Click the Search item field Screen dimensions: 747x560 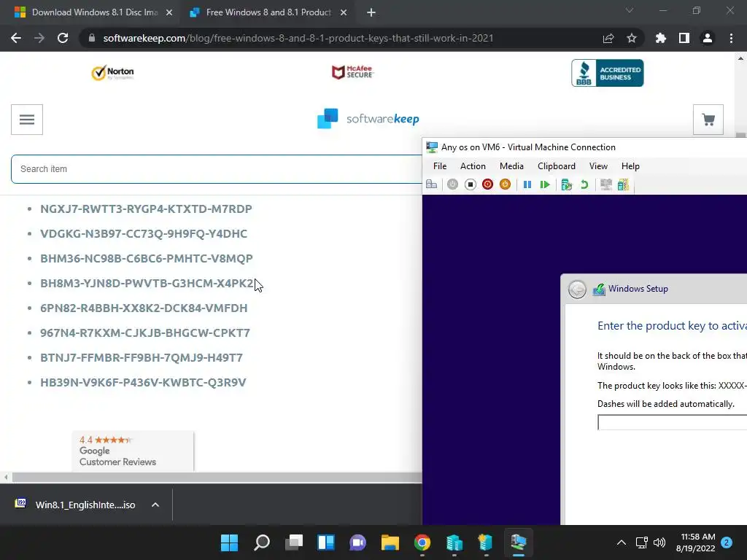(216, 169)
